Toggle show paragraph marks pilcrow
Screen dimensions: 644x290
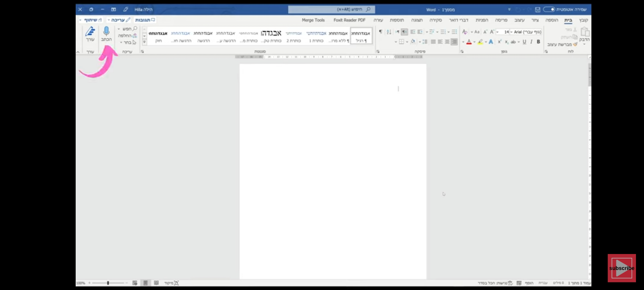[380, 32]
